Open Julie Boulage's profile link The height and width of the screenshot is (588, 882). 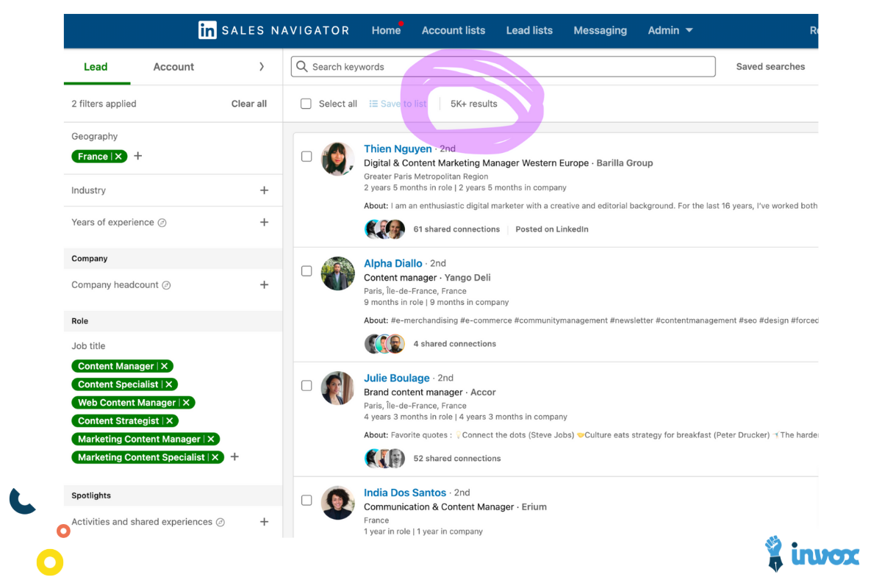coord(397,378)
